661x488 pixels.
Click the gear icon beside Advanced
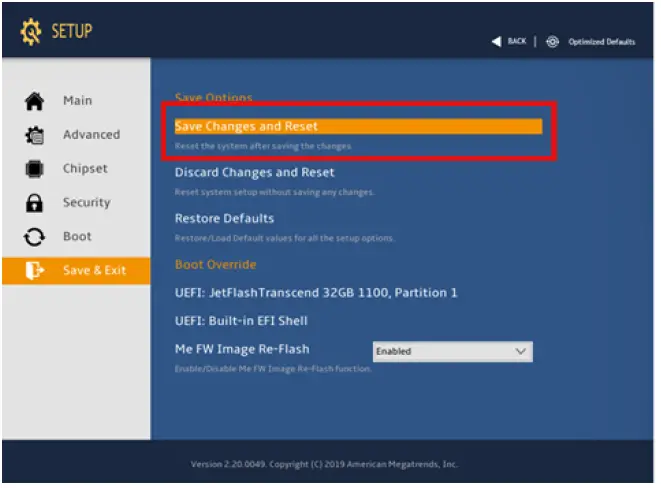[34, 135]
